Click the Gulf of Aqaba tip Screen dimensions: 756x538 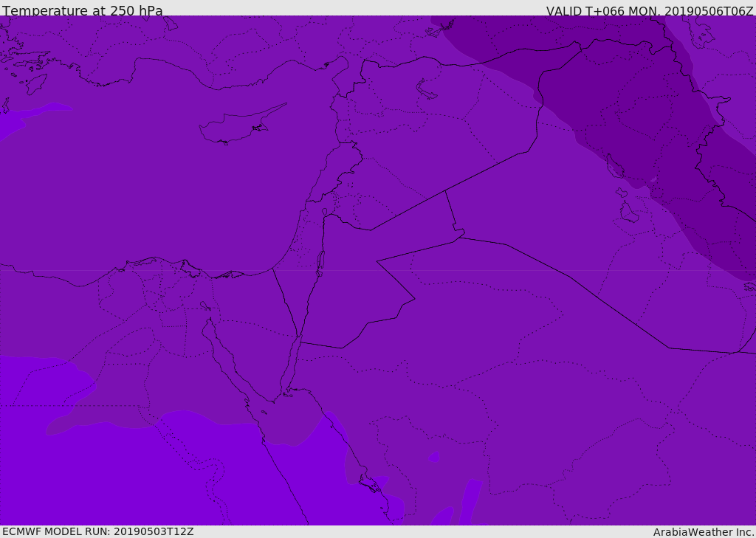pyautogui.click(x=299, y=340)
